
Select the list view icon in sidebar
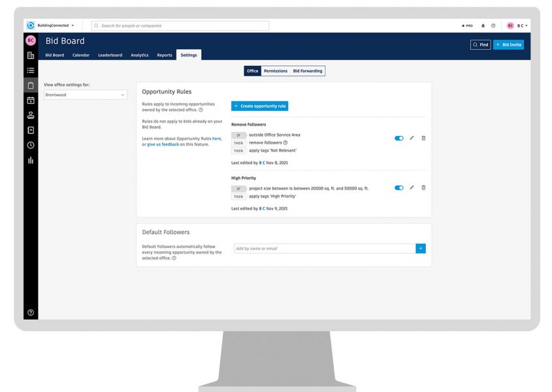[30, 70]
